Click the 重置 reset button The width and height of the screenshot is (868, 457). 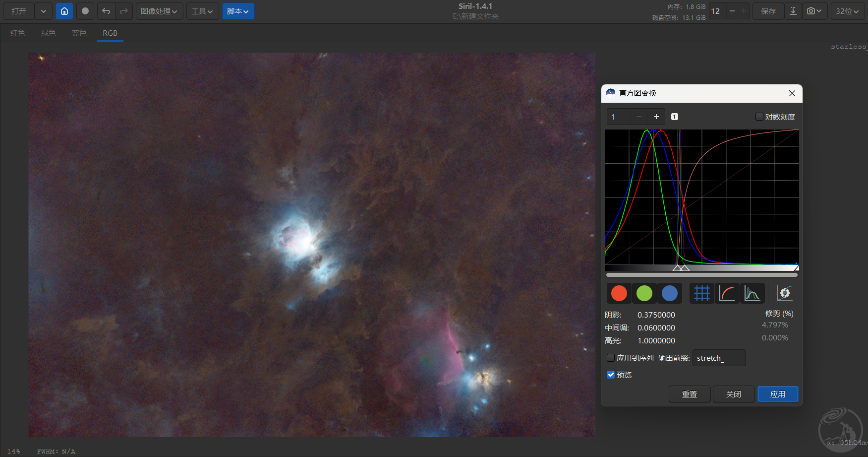689,394
